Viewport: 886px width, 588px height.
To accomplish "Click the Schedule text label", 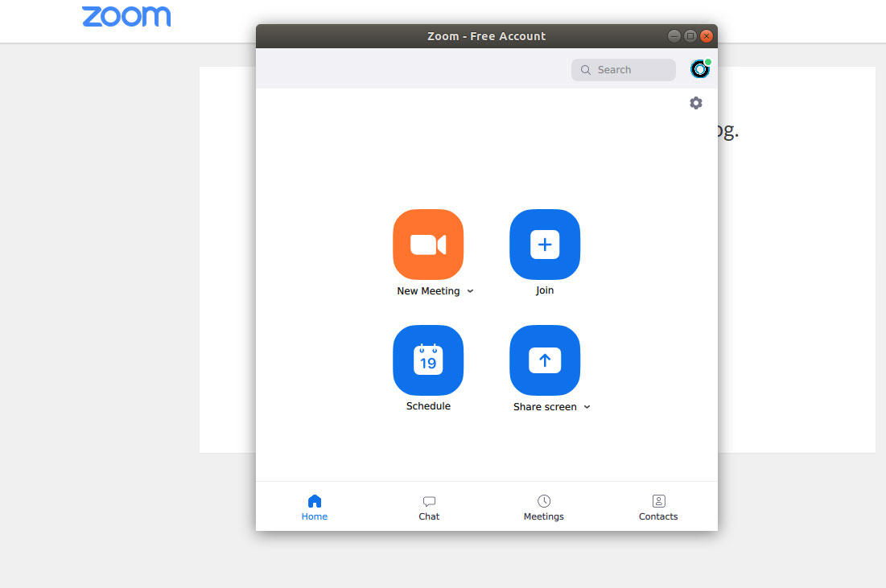I will point(428,406).
